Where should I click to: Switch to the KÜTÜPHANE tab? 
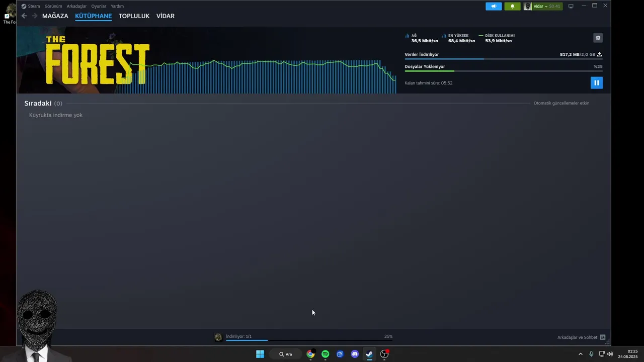click(94, 16)
